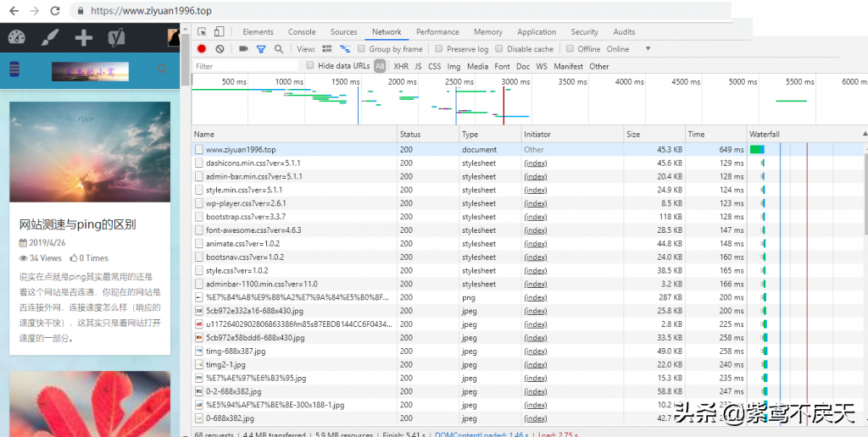Check the Disable cache option
This screenshot has width=868, height=437.
tap(499, 49)
